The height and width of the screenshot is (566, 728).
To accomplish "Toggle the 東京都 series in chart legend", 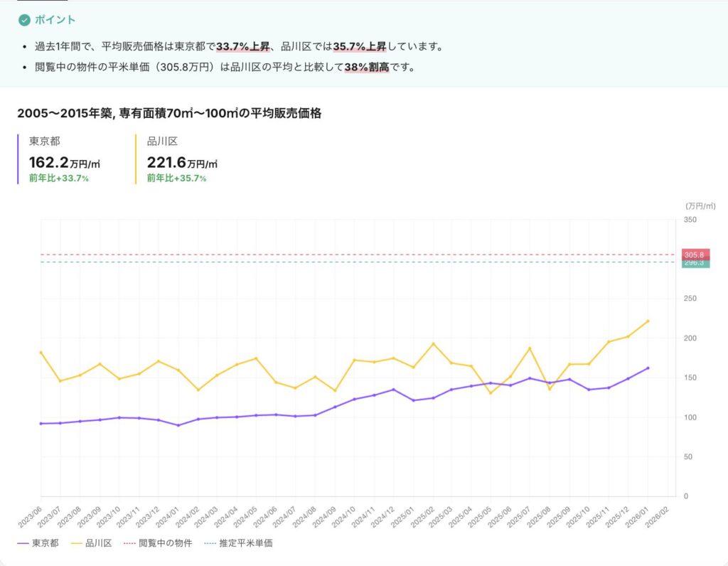I will point(38,543).
